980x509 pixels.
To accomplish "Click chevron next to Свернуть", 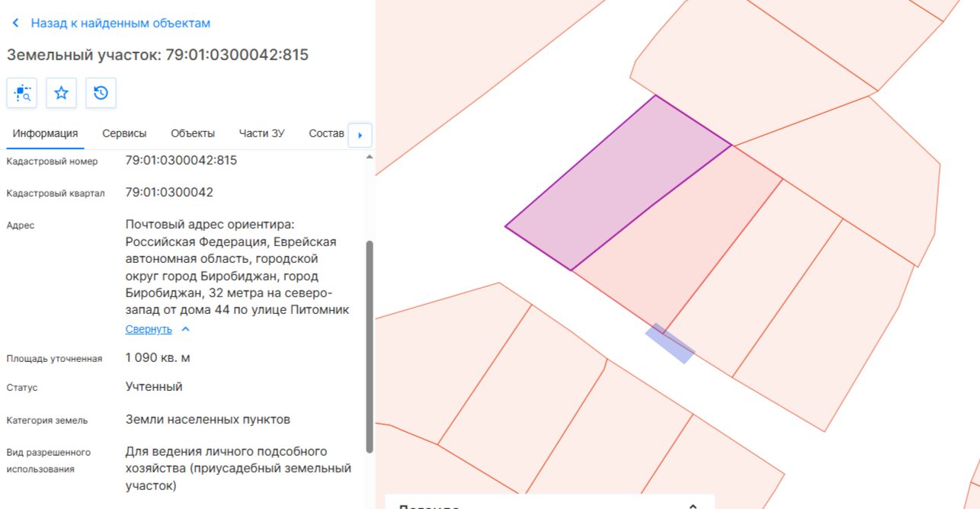I will [x=185, y=329].
